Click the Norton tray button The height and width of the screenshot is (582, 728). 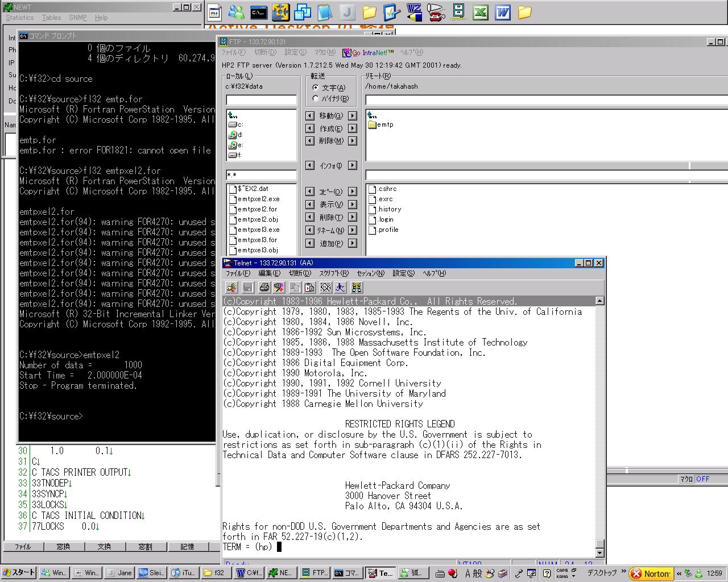click(651, 573)
